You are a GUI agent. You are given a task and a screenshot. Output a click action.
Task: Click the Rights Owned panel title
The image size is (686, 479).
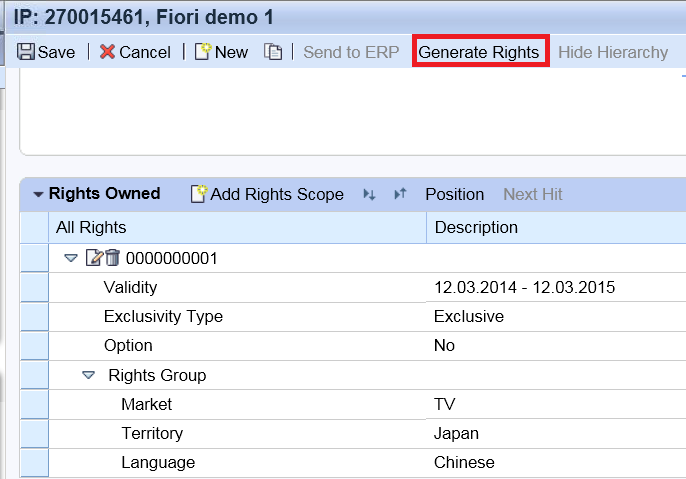pyautogui.click(x=105, y=193)
